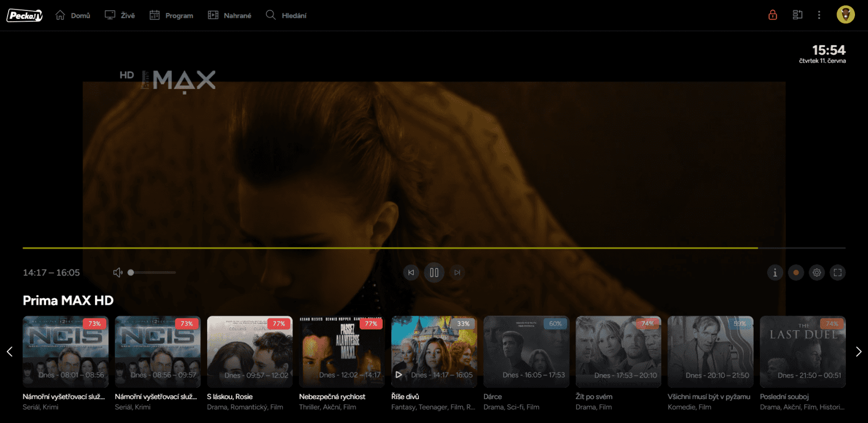This screenshot has width=868, height=423.
Task: Open the Žít po svém thumbnail
Action: (x=618, y=351)
